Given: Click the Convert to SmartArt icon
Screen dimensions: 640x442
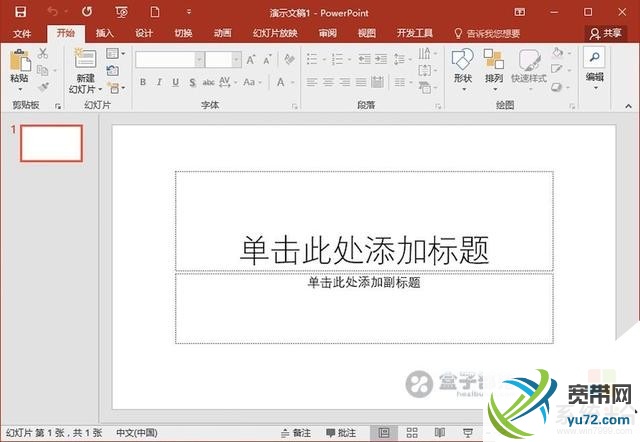Looking at the screenshot, I should (x=427, y=87).
